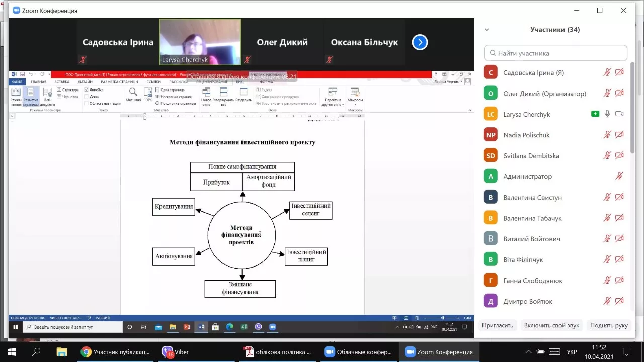Click Larysa Cherchyk's microphone icon in participants list
The width and height of the screenshot is (644, 362).
click(x=607, y=114)
